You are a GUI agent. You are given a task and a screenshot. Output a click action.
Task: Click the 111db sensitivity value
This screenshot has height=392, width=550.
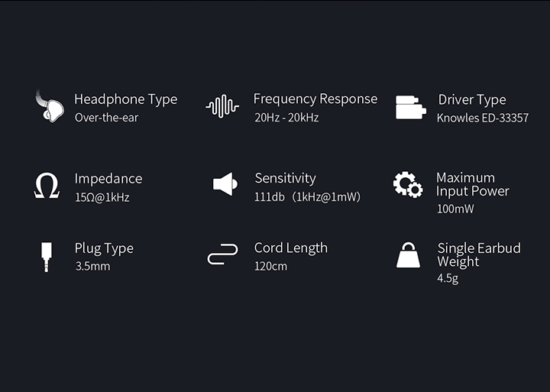[x=307, y=196]
